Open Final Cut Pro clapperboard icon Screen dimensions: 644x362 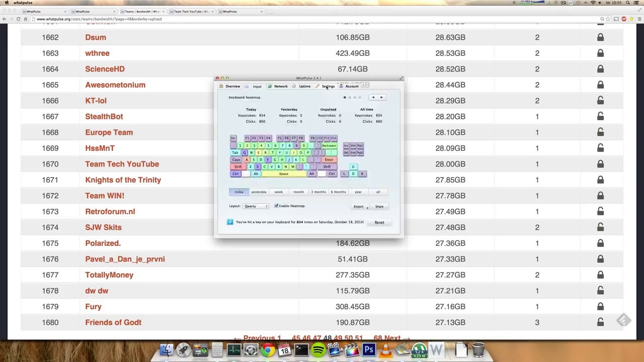point(352,350)
